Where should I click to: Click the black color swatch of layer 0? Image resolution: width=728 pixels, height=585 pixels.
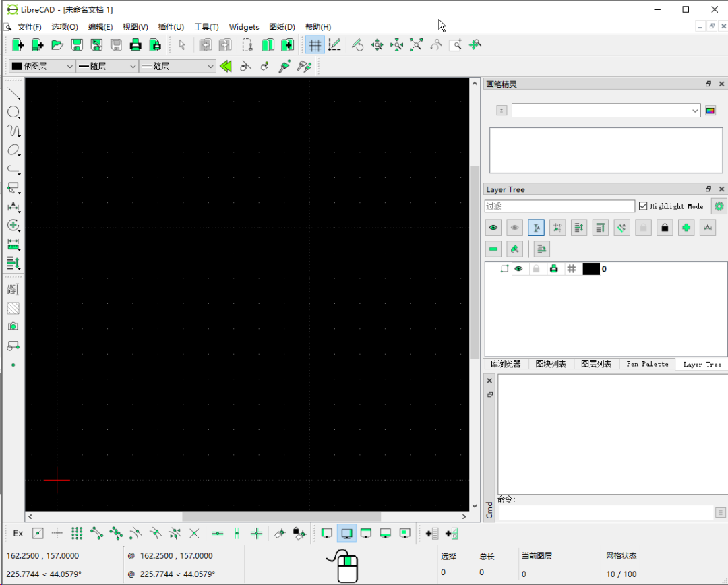(591, 269)
